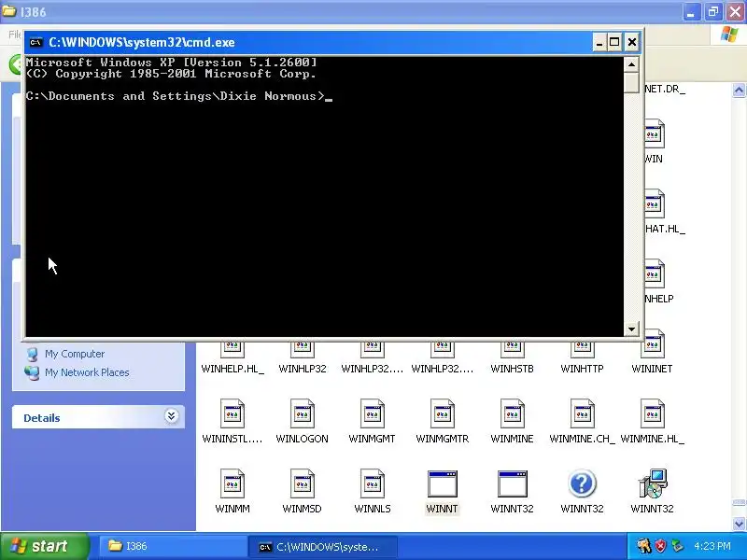The image size is (747, 560).
Task: Open the Start menu
Action: tap(45, 546)
